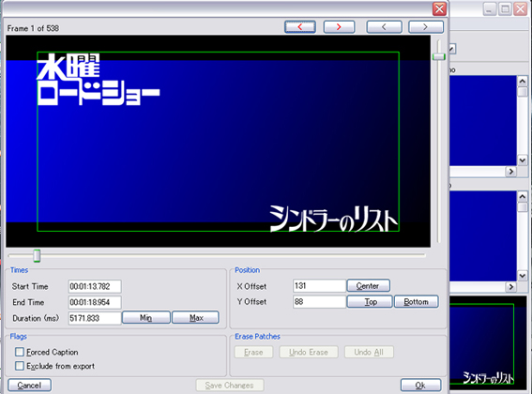This screenshot has width=532, height=394.
Task: Click the Cancel button
Action: pyautogui.click(x=29, y=386)
